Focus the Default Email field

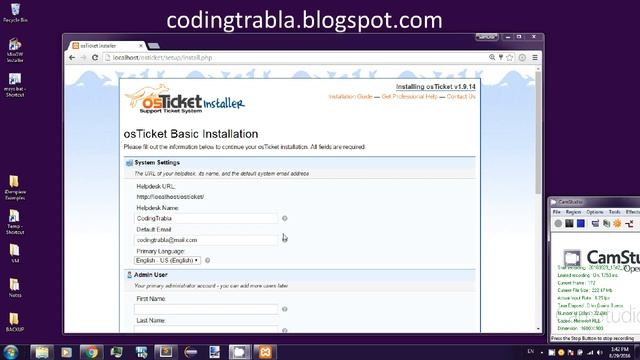pyautogui.click(x=206, y=240)
